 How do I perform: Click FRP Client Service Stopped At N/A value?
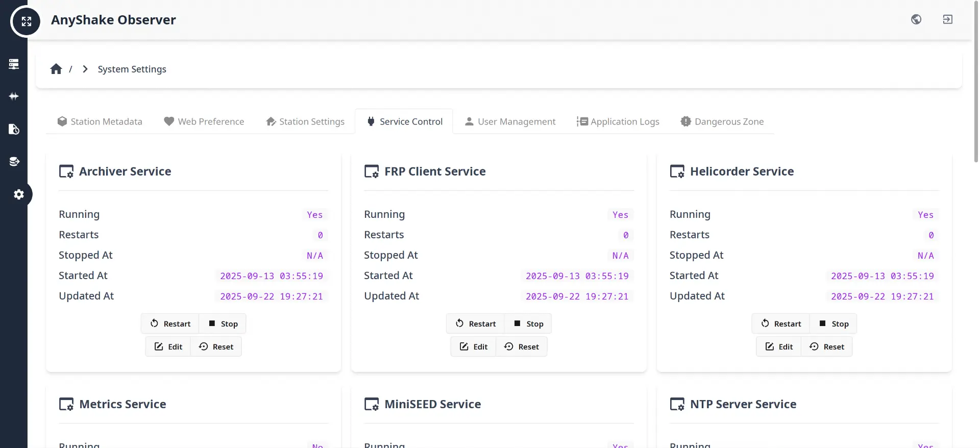621,256
